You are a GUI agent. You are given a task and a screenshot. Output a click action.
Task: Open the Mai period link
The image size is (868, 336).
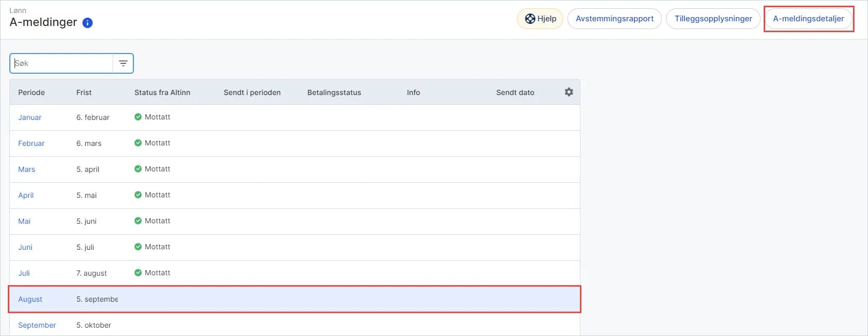[24, 221]
